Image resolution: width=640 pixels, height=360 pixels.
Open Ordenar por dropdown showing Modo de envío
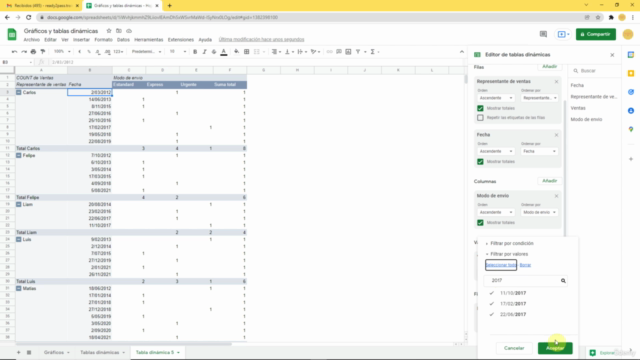[x=539, y=212]
